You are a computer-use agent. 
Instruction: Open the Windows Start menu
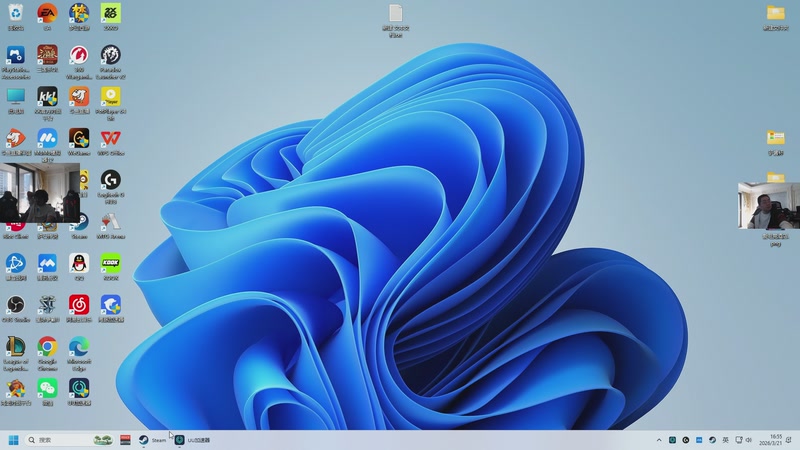coord(14,440)
